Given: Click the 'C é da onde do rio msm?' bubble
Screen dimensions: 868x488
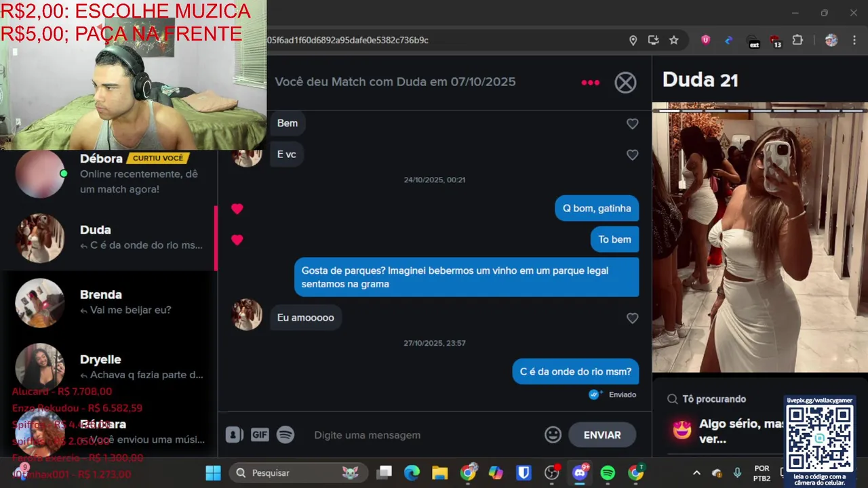Looking at the screenshot, I should pos(575,371).
